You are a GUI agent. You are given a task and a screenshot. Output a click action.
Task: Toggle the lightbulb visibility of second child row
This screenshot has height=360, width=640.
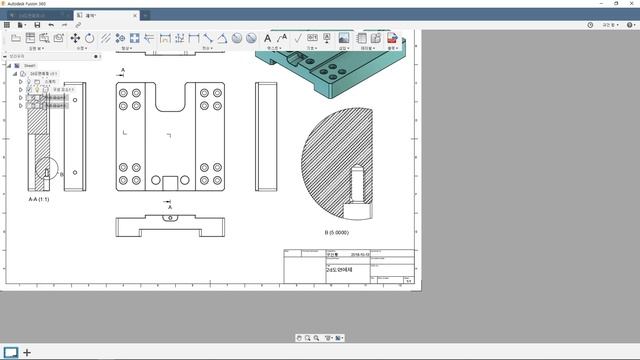[x=37, y=89]
